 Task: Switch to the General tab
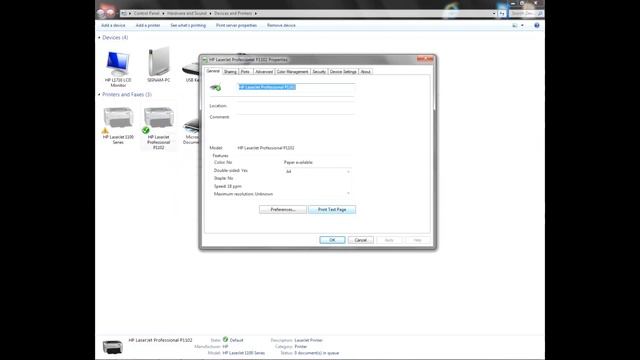(x=213, y=71)
